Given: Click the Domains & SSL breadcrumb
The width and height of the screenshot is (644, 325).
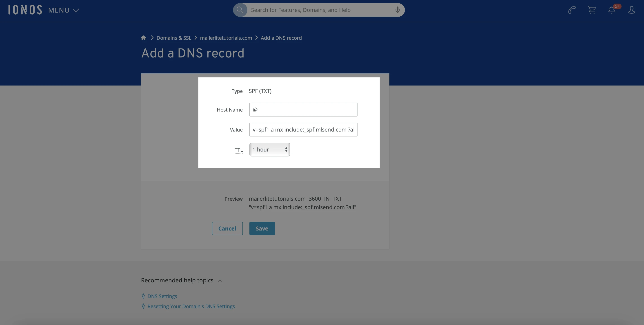Looking at the screenshot, I should (174, 38).
